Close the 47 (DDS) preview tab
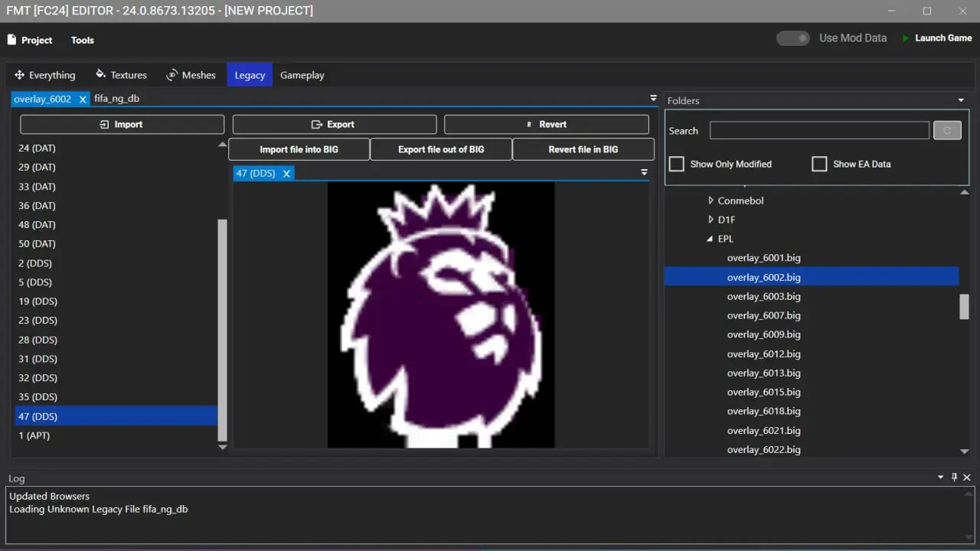Image resolution: width=980 pixels, height=551 pixels. [286, 174]
